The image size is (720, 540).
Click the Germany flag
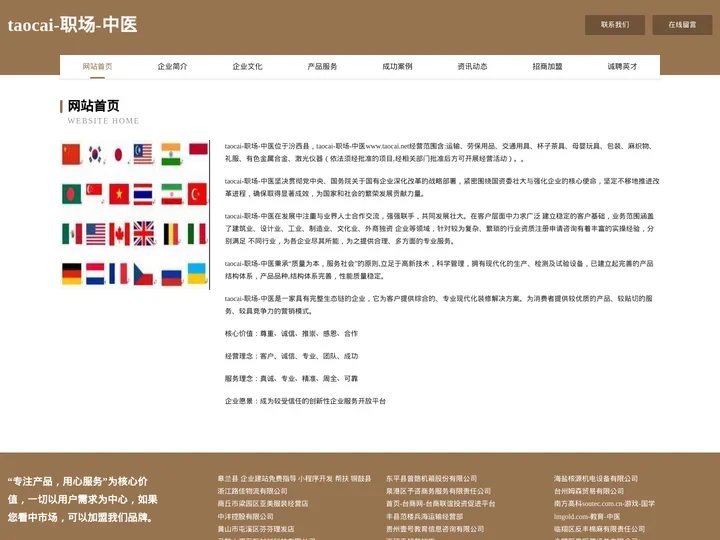(72, 274)
